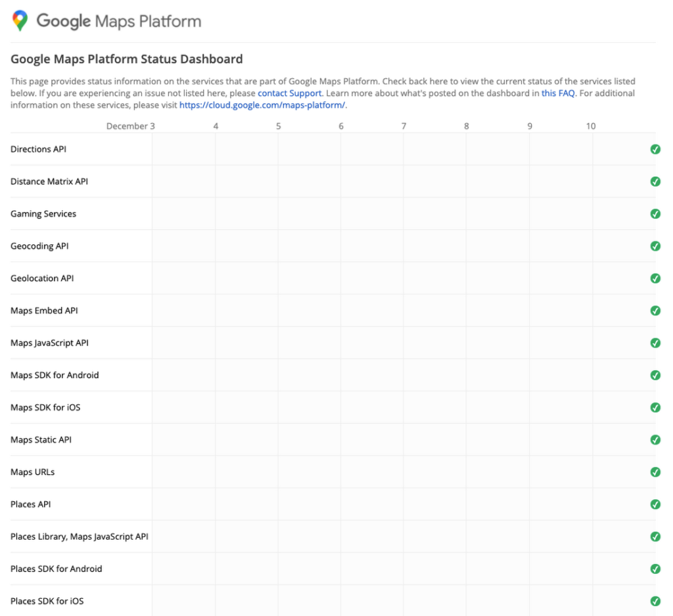The width and height of the screenshot is (673, 616).
Task: Click the Places Library, Maps JavaScript API label
Action: 80,537
